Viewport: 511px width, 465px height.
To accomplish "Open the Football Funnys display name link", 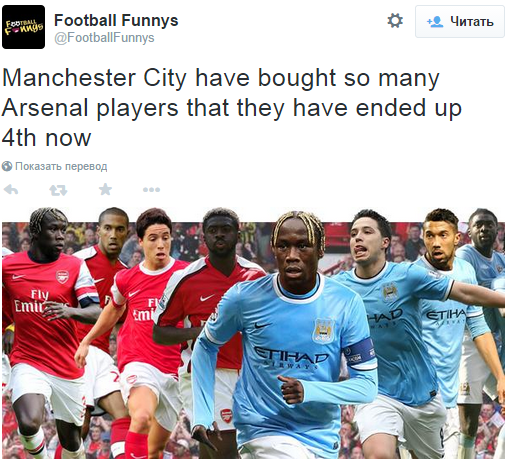I will pyautogui.click(x=116, y=20).
